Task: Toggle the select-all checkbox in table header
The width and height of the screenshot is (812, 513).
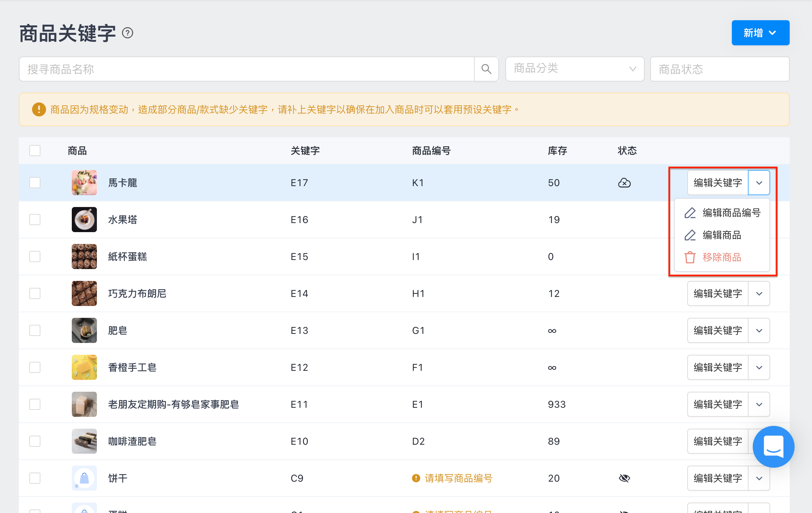Action: pyautogui.click(x=35, y=151)
